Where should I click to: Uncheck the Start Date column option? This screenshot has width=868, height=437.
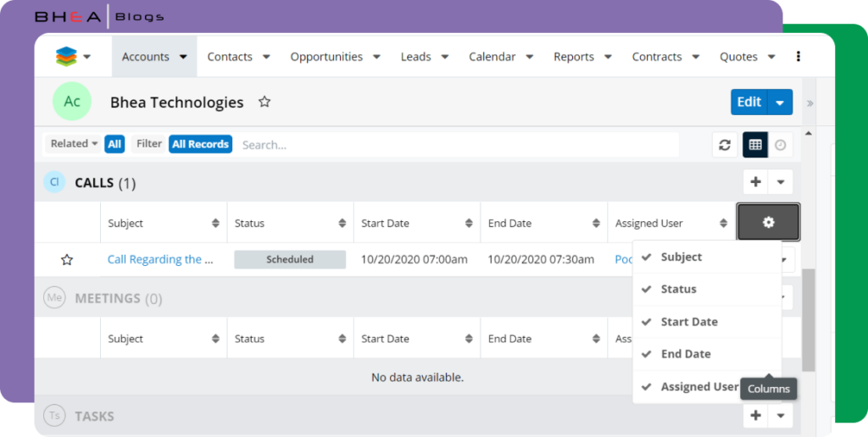[707, 321]
